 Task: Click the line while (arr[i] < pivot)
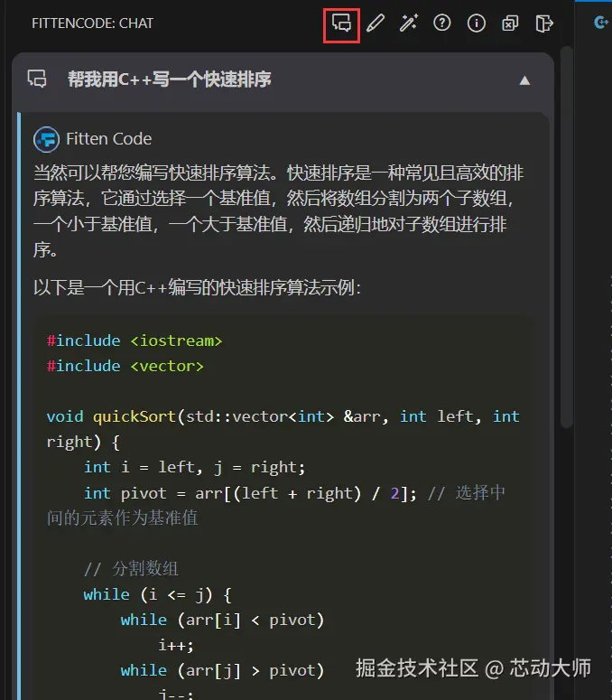pos(222,620)
